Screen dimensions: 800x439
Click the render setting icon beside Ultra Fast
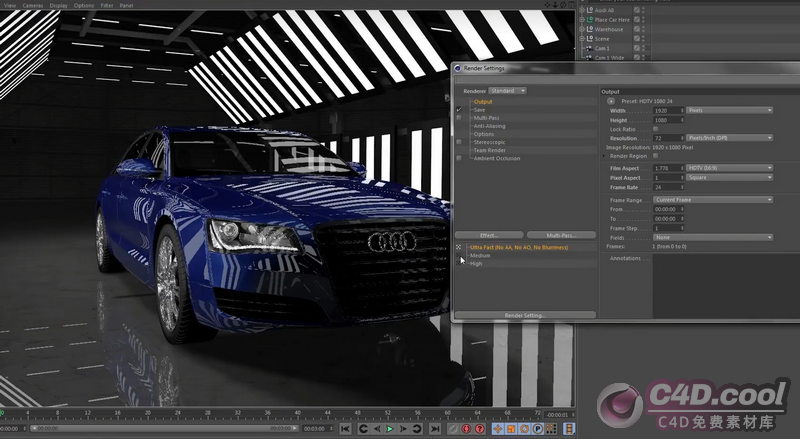(x=459, y=247)
